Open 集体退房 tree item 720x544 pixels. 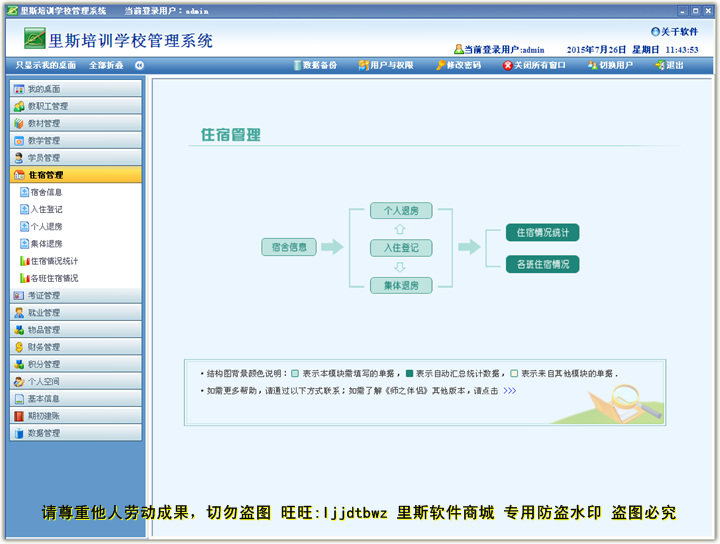[x=46, y=244]
